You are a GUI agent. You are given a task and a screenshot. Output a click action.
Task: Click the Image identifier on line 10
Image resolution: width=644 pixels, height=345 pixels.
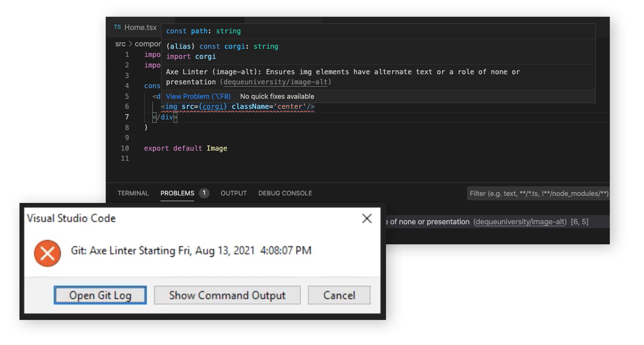click(217, 148)
